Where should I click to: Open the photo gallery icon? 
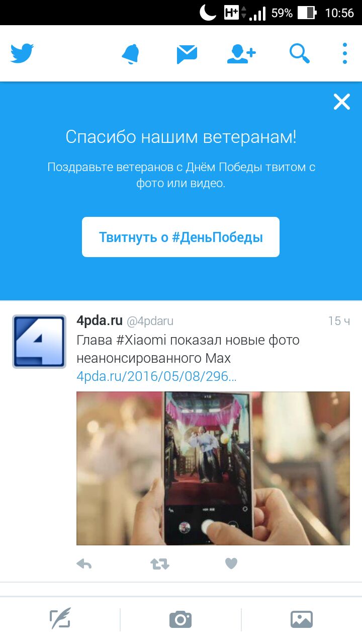tap(302, 619)
